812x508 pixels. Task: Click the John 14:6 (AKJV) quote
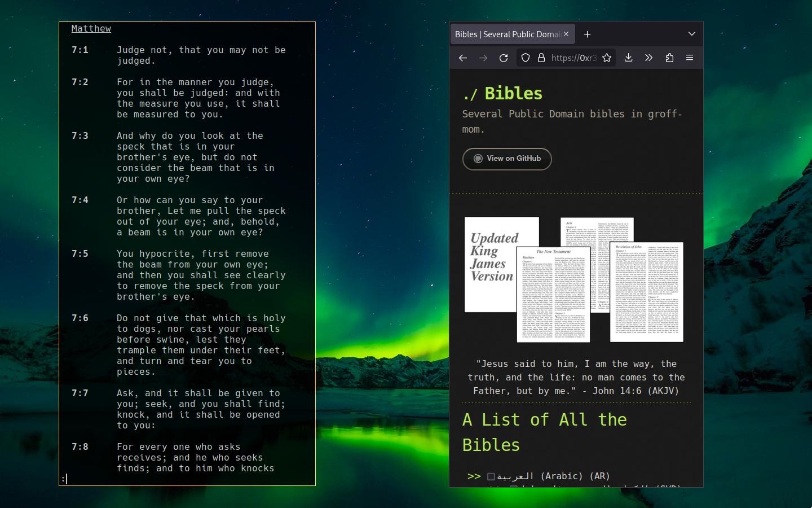pyautogui.click(x=576, y=377)
